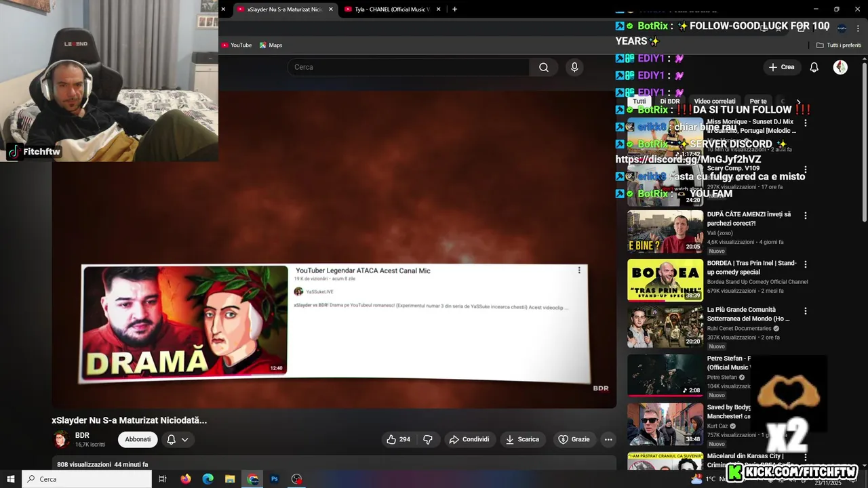868x488 pixels.
Task: Open Chrome three-dot menu
Action: coord(858,28)
